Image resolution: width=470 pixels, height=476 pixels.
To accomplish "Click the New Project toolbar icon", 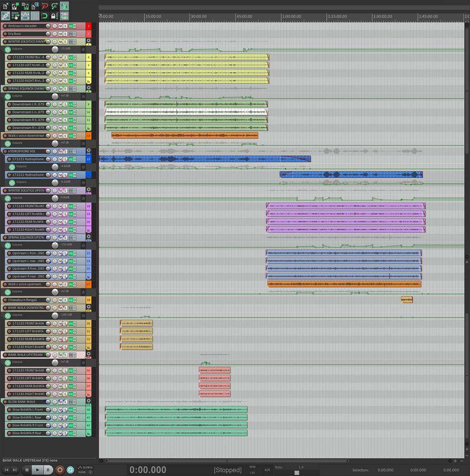I will (5, 6).
